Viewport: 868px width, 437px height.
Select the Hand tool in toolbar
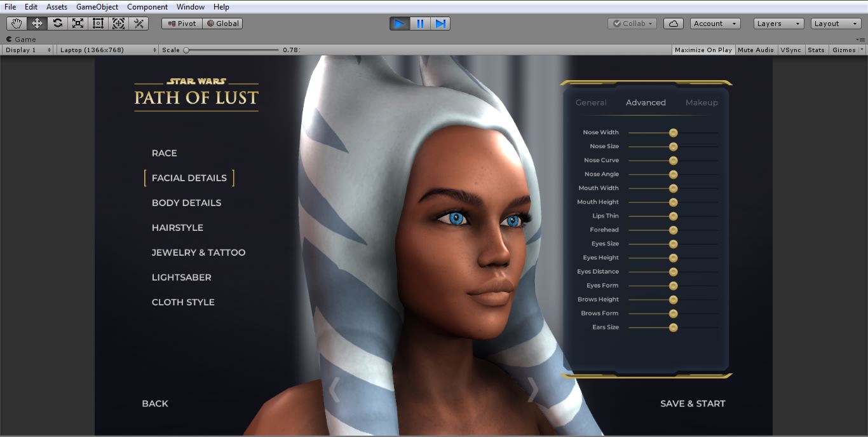[17, 24]
